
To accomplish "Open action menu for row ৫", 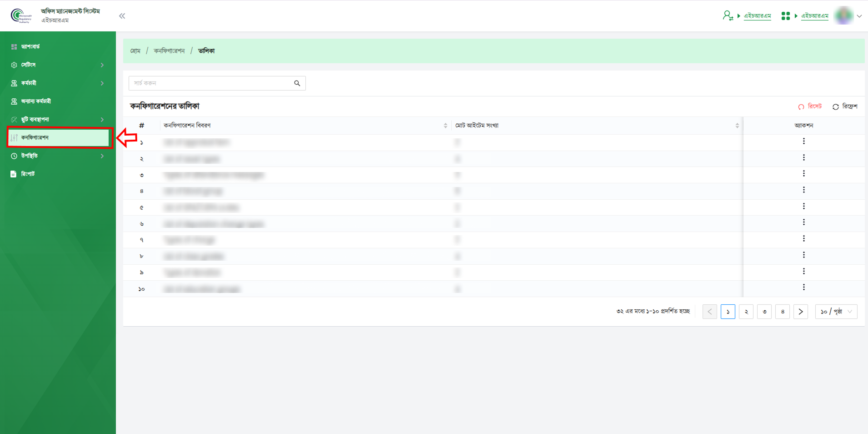I will tap(804, 207).
